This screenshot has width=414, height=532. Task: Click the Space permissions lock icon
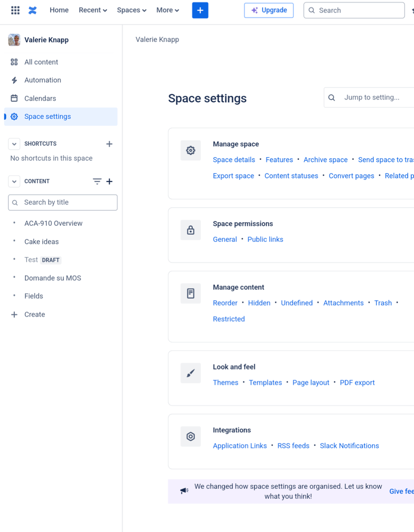190,230
